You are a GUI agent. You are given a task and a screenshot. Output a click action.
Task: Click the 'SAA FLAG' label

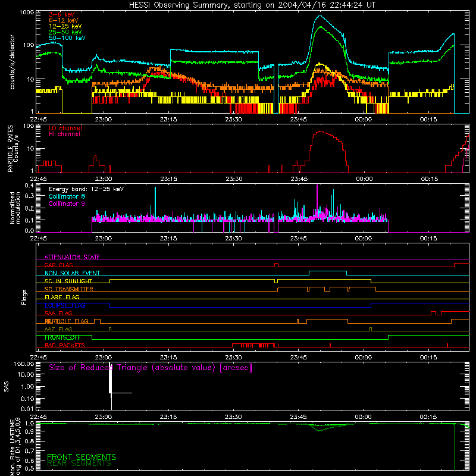point(58,313)
